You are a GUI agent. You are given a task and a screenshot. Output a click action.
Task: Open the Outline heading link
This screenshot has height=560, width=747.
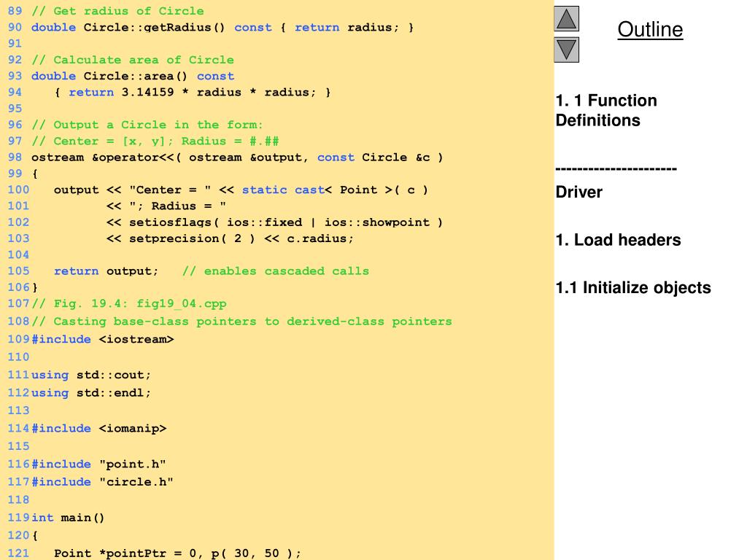(650, 29)
